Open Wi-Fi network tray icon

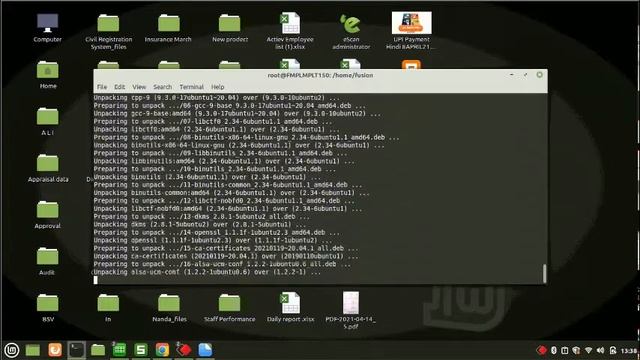[588, 351]
